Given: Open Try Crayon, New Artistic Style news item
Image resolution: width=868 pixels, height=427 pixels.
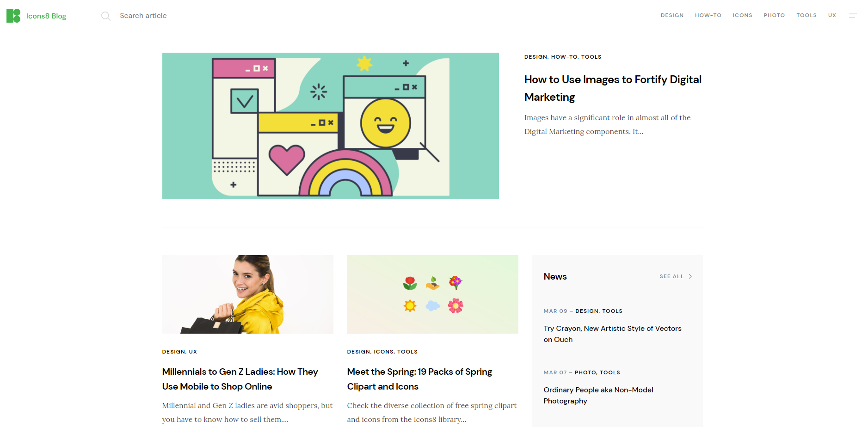Looking at the screenshot, I should click(x=613, y=334).
